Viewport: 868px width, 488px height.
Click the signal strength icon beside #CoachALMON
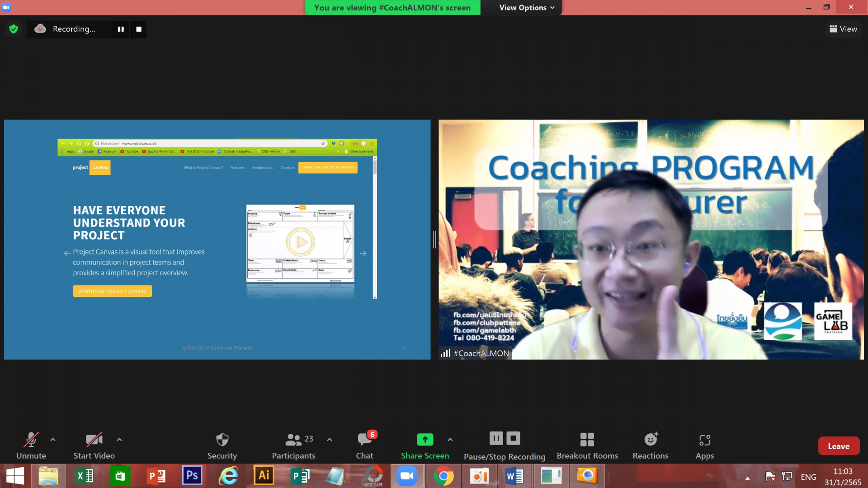click(x=445, y=353)
